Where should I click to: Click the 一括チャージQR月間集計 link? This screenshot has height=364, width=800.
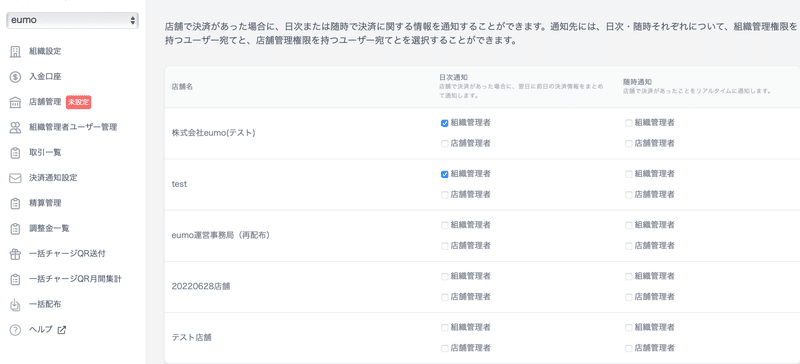pos(76,279)
